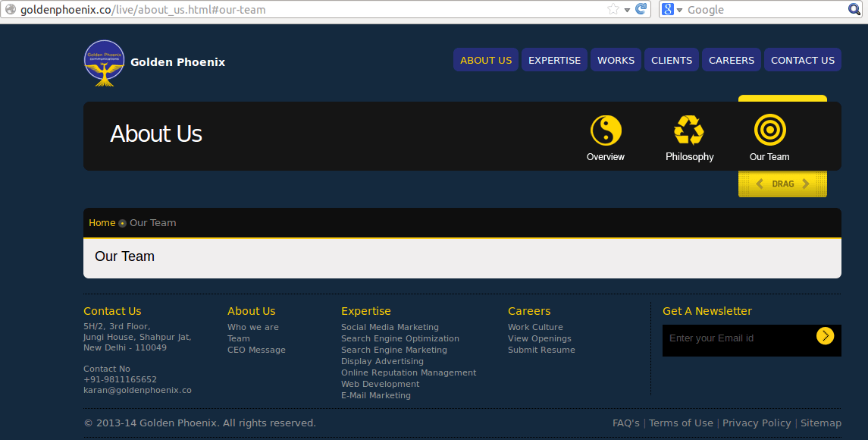Click the copyright 2013-14 Golden Phoenix text
This screenshot has height=440, width=868.
point(199,423)
